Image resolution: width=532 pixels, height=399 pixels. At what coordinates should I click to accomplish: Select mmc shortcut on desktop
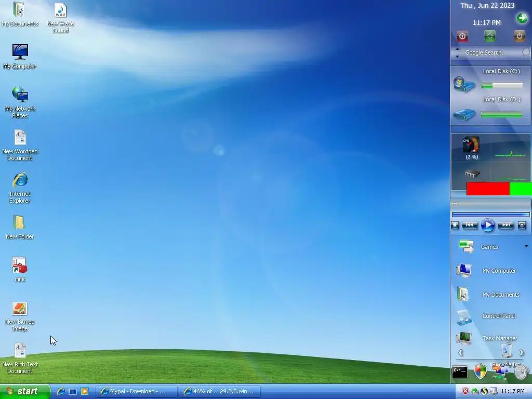(x=20, y=270)
